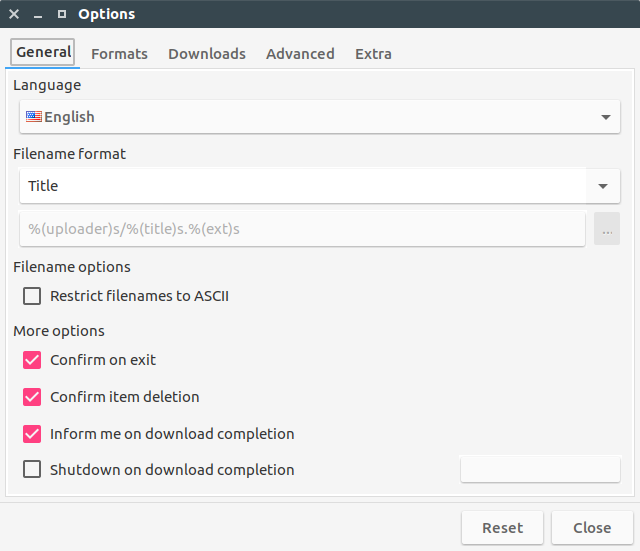
Task: Expand the Filename format dropdown arrow
Action: [x=603, y=186]
